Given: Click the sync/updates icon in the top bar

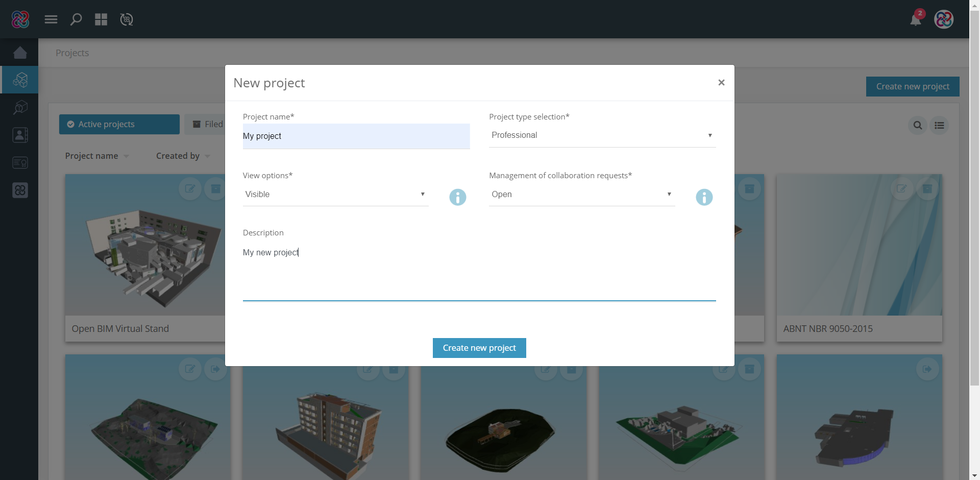Looking at the screenshot, I should (x=126, y=19).
